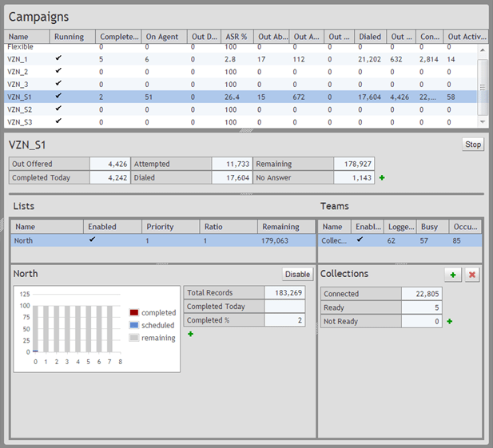Viewport: 493px width, 448px height.
Task: Stop the VZN_S1 campaign
Action: 473,145
